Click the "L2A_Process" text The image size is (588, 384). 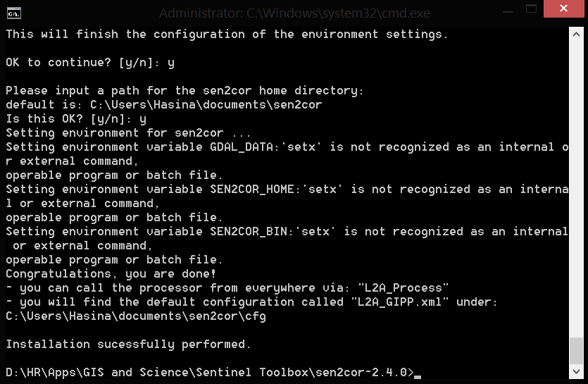point(403,288)
